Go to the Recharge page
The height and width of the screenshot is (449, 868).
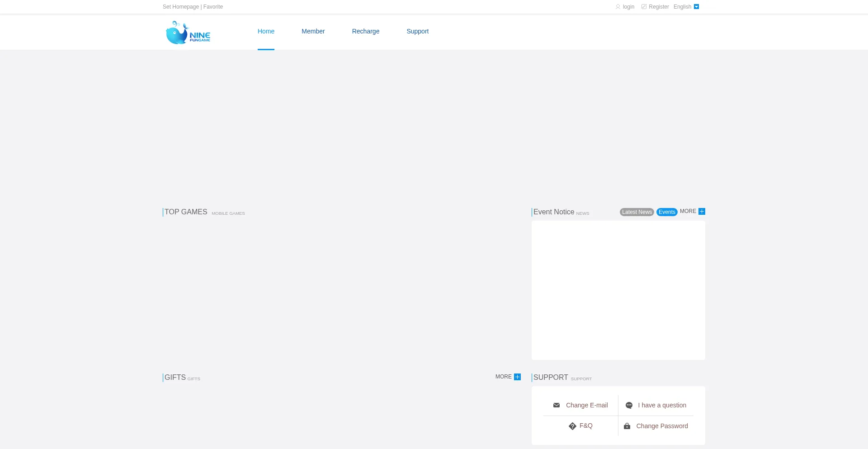click(x=365, y=31)
